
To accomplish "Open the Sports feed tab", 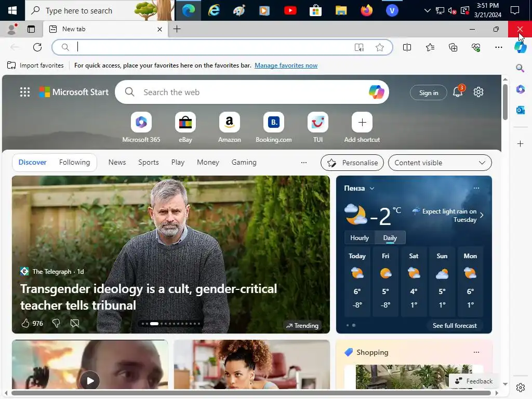I will click(148, 163).
